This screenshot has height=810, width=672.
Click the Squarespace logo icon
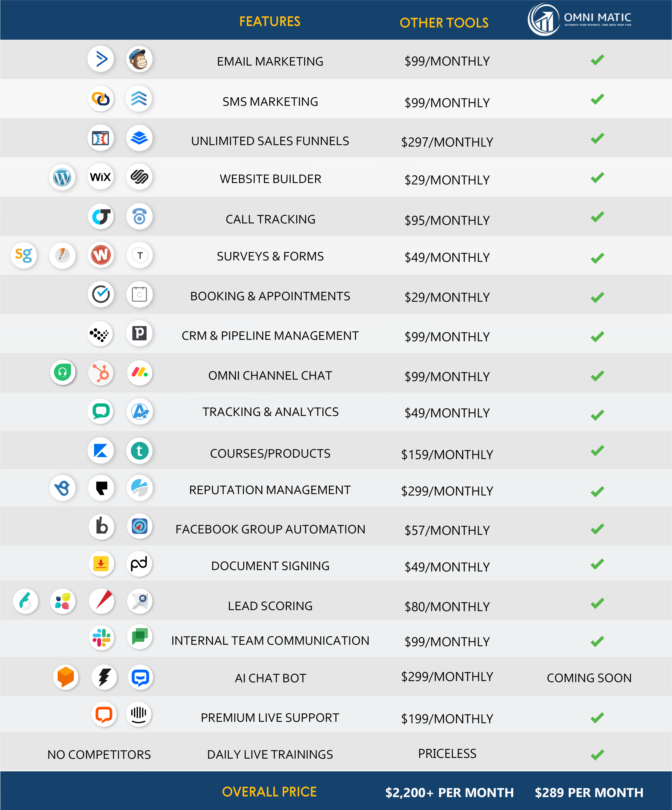[x=139, y=177]
